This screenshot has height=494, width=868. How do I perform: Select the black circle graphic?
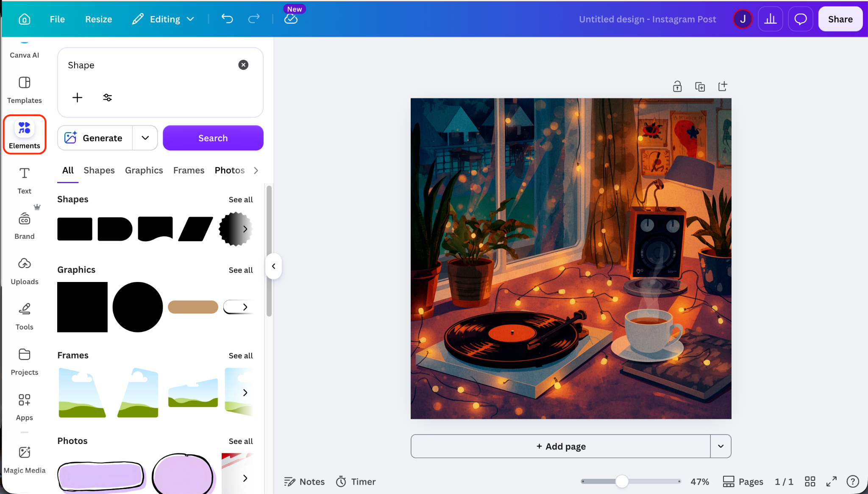[x=138, y=307]
